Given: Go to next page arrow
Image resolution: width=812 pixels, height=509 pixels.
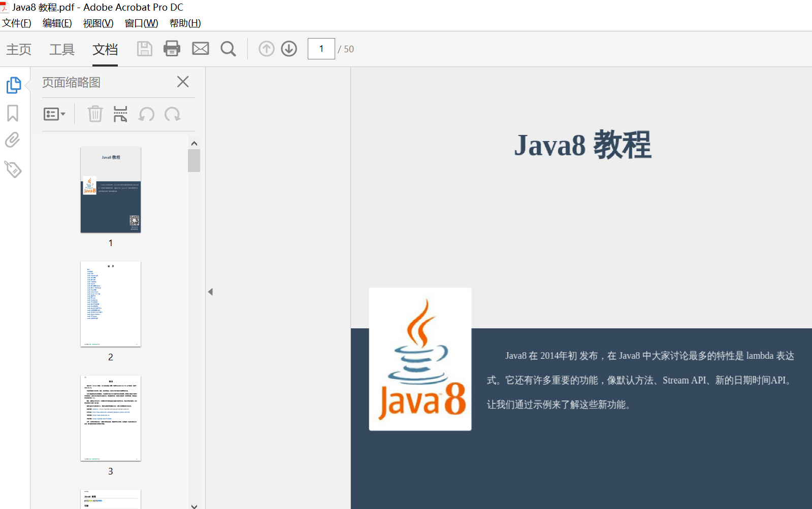Looking at the screenshot, I should point(289,49).
